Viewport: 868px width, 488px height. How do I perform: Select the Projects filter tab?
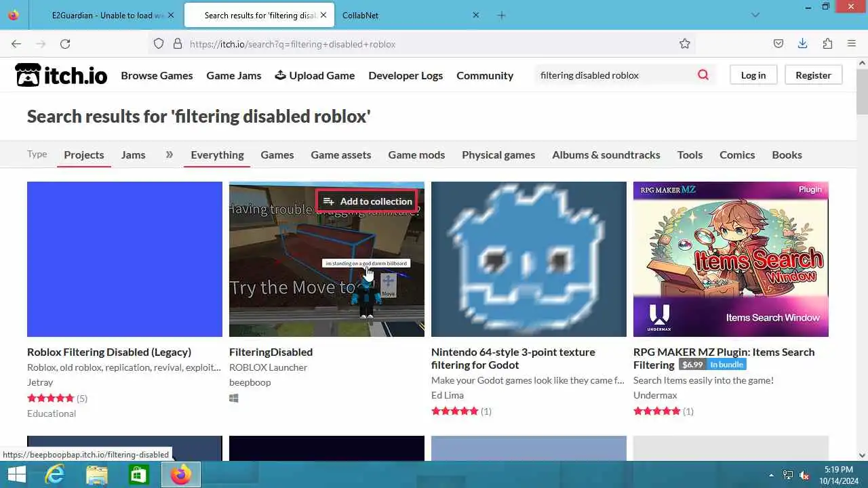[x=84, y=155]
